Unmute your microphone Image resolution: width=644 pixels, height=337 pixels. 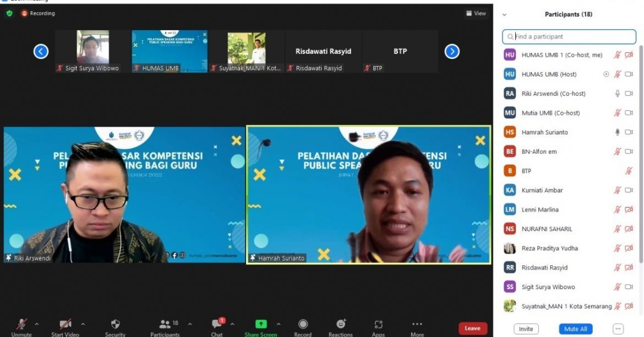point(21,324)
